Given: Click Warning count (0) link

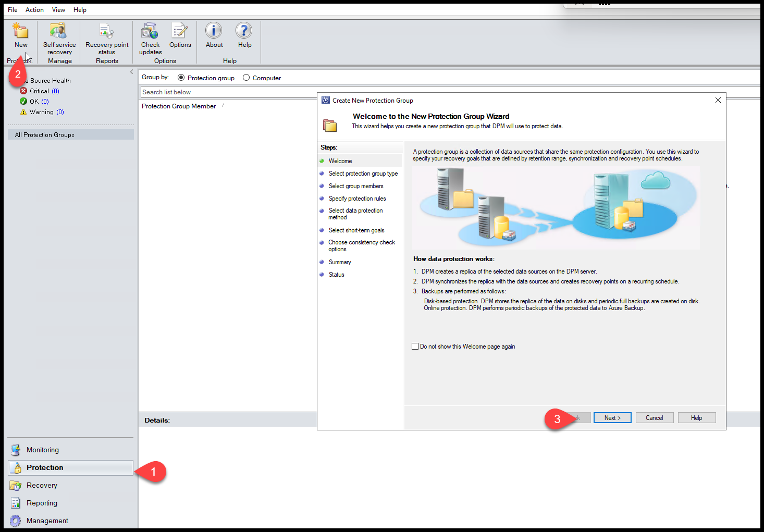Looking at the screenshot, I should click(x=60, y=112).
